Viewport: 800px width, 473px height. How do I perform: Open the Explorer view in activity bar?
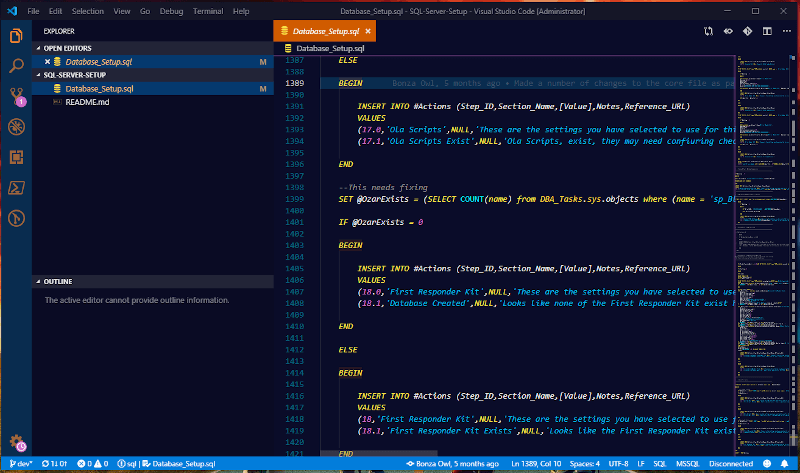coord(16,36)
